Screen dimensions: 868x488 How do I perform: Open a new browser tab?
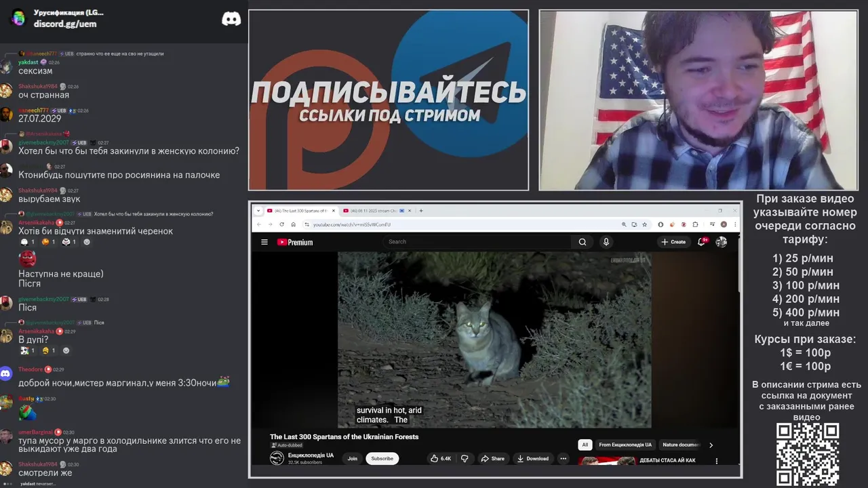pyautogui.click(x=421, y=211)
